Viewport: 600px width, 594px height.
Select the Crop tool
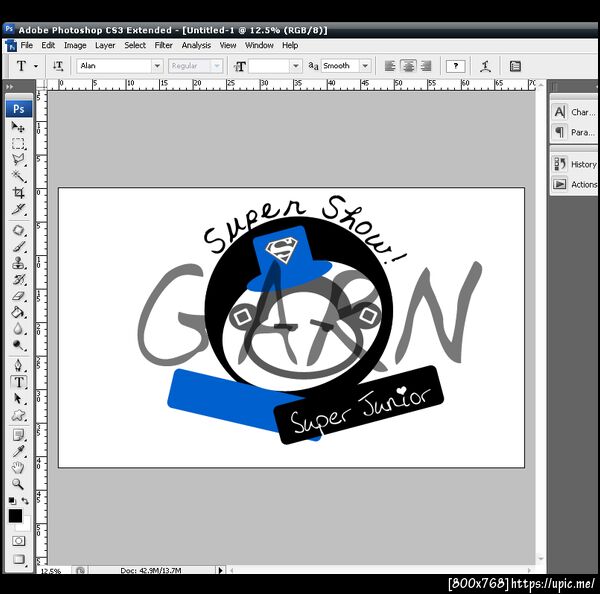tap(18, 193)
